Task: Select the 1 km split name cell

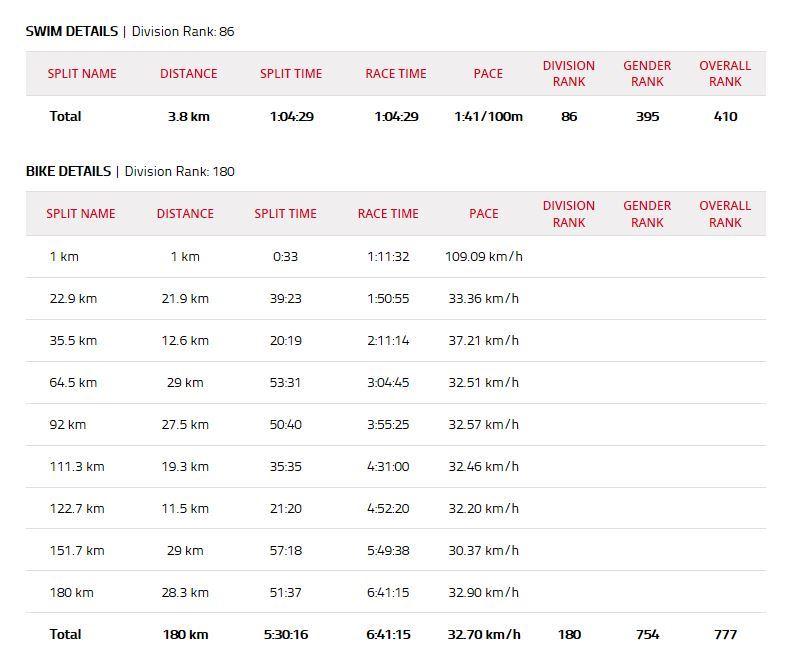Action: 64,257
